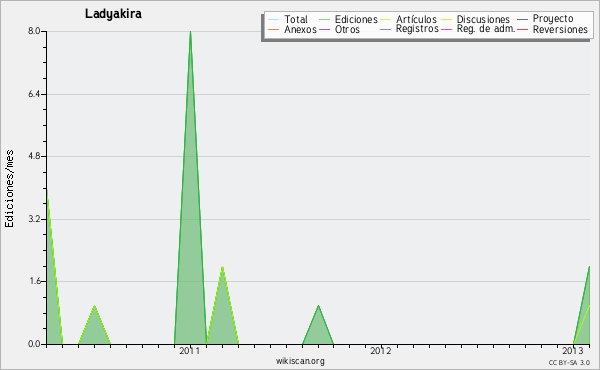Click the Reversiones legend label
600x370 pixels.
point(560,29)
